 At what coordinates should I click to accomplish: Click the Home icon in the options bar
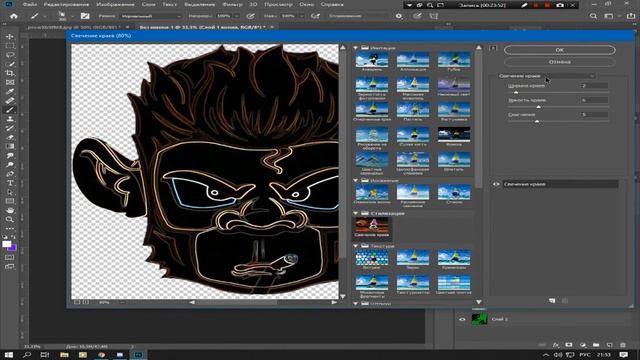coord(14,16)
